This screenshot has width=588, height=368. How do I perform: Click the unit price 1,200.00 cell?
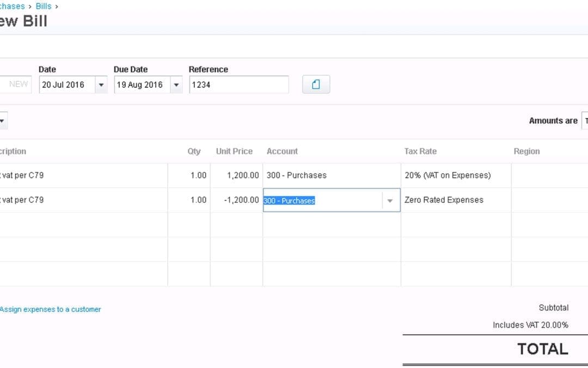pos(236,176)
